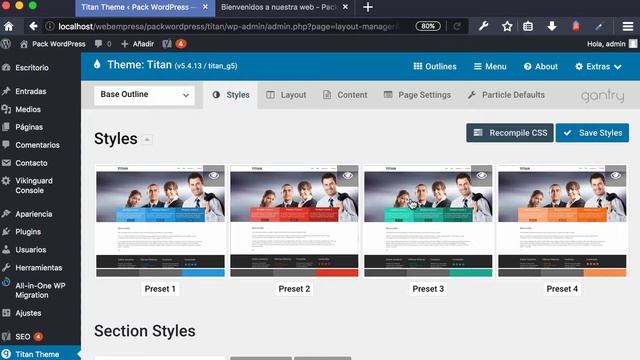
Task: Open the Page Settings tab
Action: click(417, 95)
